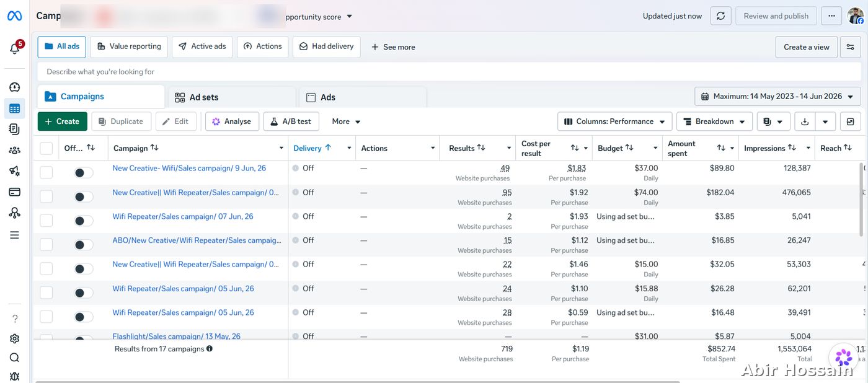Screen dimensions: 868x383
Task: Switch to the Ad sets tab
Action: [x=231, y=97]
